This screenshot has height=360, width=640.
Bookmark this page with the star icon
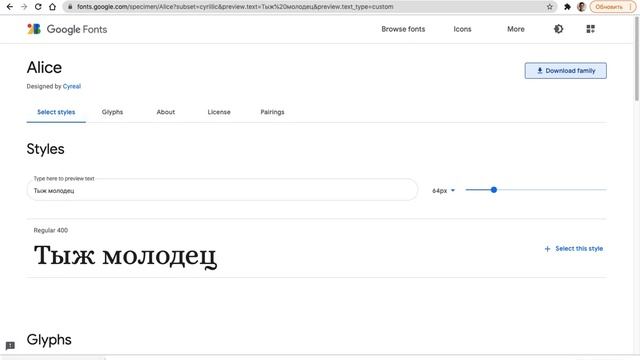[x=550, y=7]
